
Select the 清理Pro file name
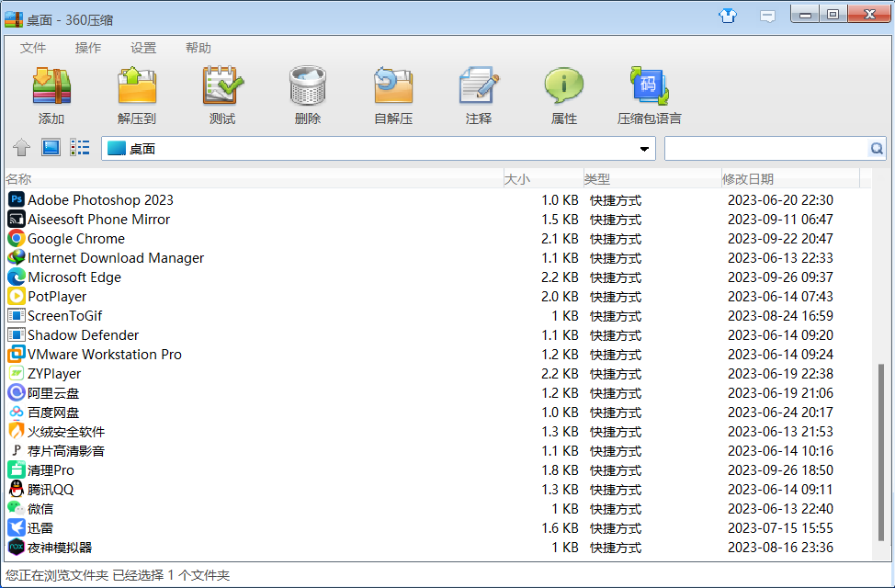tap(51, 470)
